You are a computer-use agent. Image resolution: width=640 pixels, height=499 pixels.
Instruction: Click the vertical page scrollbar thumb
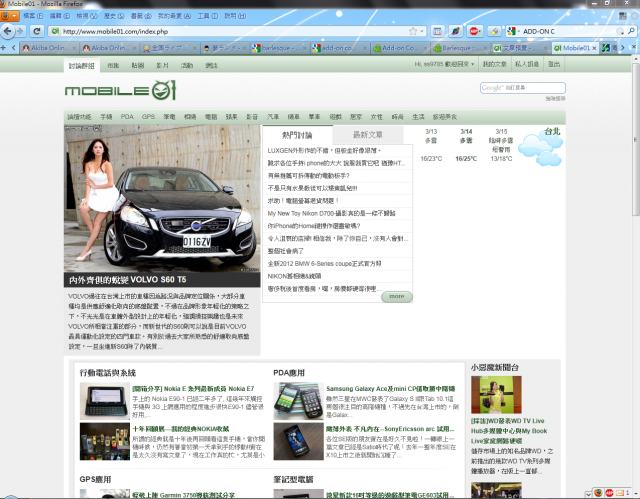[636, 141]
